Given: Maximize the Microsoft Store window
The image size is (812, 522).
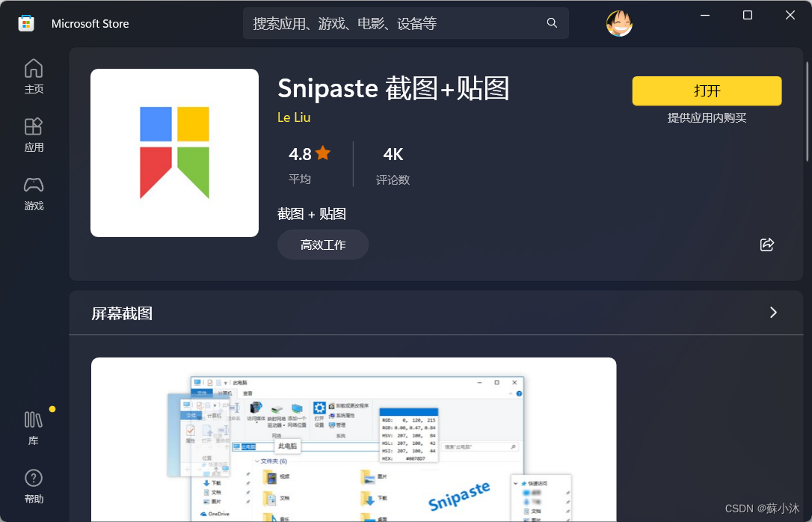Looking at the screenshot, I should (747, 16).
